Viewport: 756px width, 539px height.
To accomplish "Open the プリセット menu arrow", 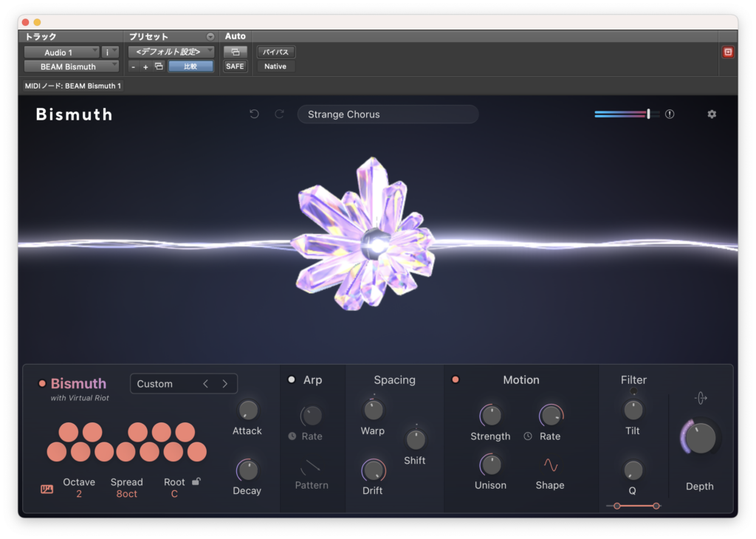I will 210,37.
